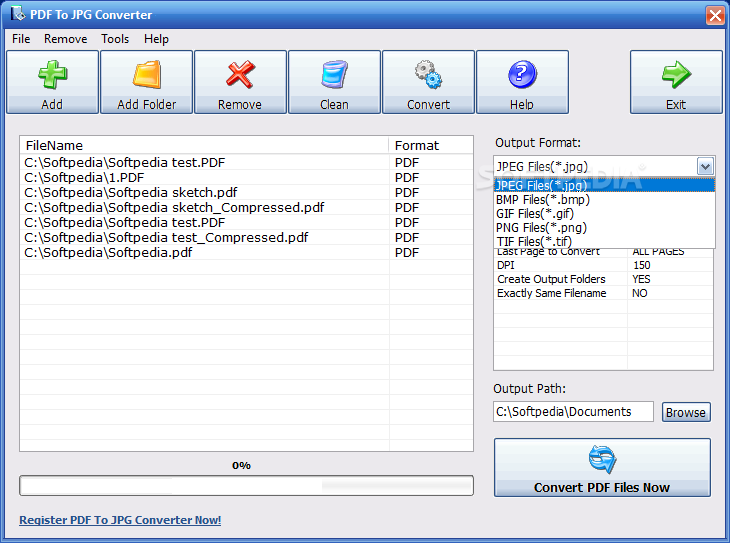Click the 0% progress label
Viewport: 730px width, 543px height.
(241, 465)
